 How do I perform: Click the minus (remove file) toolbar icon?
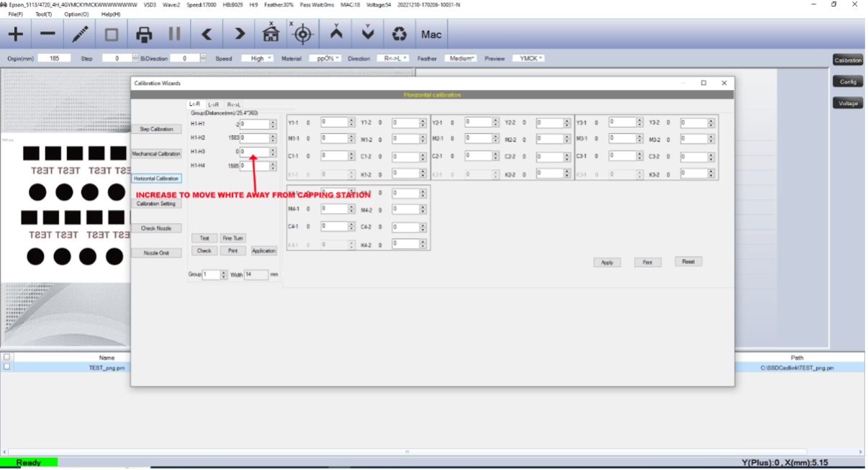pyautogui.click(x=48, y=34)
